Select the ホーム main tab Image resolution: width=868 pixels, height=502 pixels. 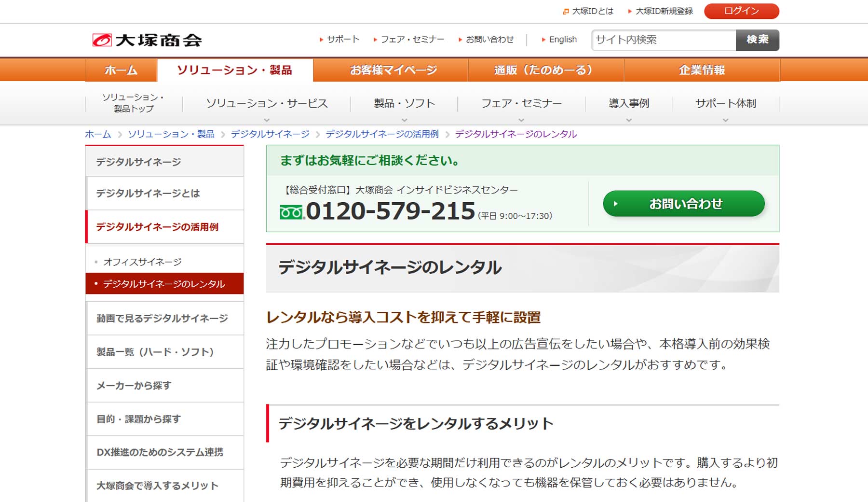pos(121,70)
